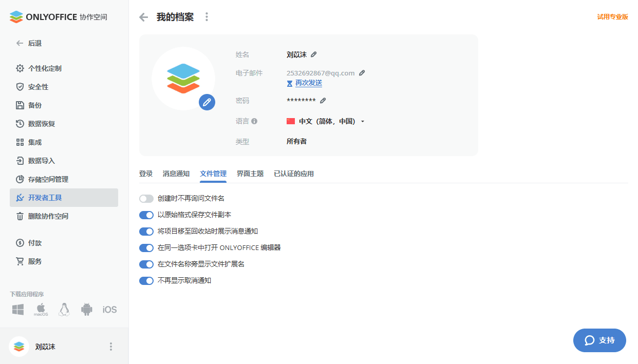Open the 已认证的应用 tab
638x364 pixels.
point(294,174)
